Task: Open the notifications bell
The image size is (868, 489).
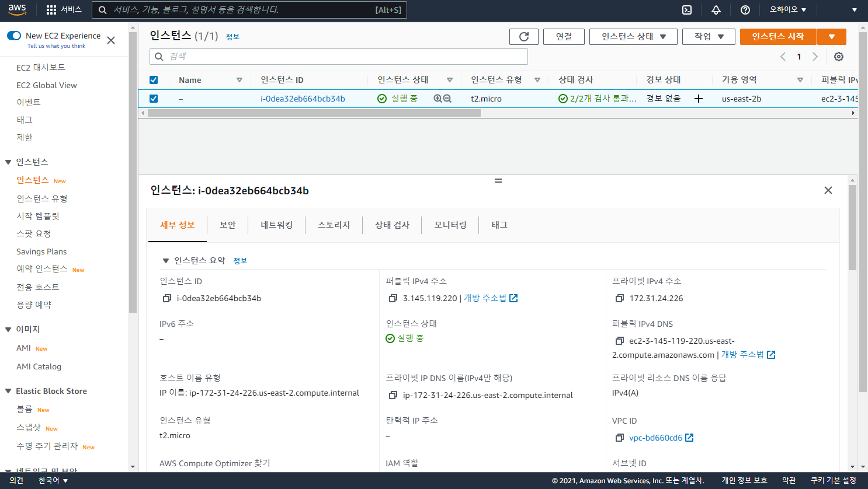Action: [716, 10]
